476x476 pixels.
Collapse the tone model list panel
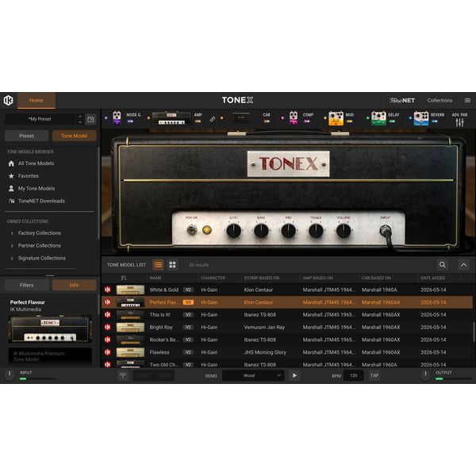(463, 265)
